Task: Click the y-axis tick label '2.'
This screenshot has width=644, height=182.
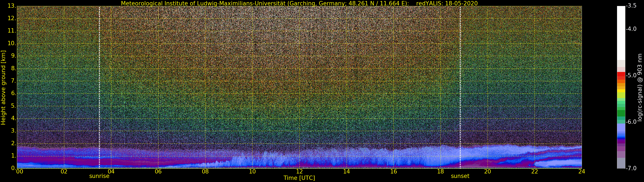Action: 13,143
